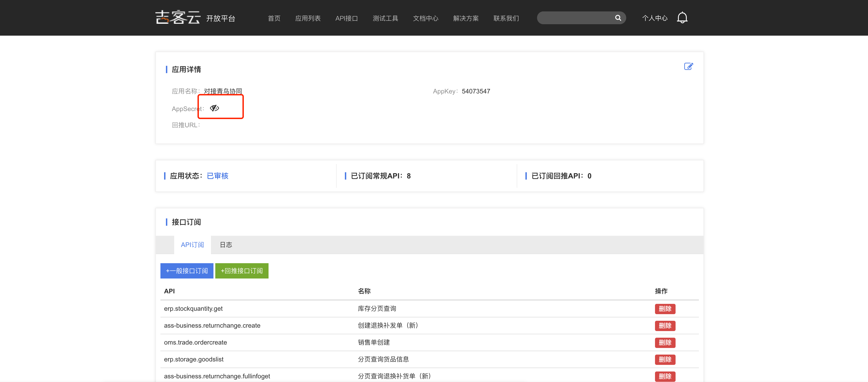The height and width of the screenshot is (382, 868).
Task: Click the 名称 column header
Action: (x=364, y=291)
